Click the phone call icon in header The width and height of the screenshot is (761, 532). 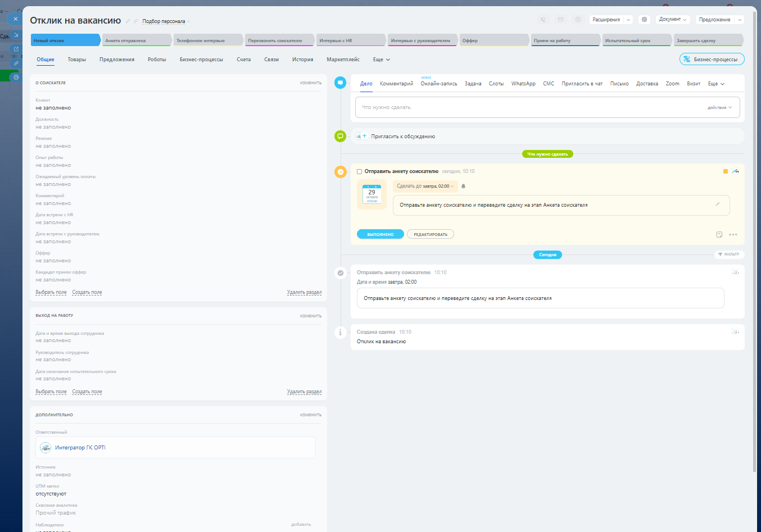[x=543, y=20]
